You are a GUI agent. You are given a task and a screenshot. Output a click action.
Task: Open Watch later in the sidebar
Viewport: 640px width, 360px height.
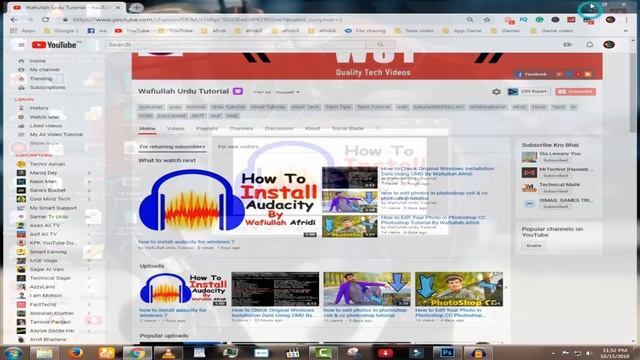coord(44,117)
